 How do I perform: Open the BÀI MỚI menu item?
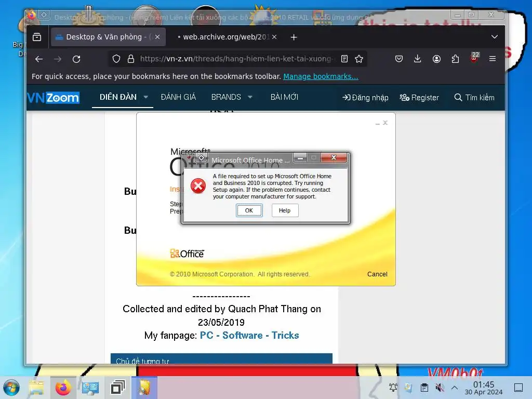(x=284, y=97)
